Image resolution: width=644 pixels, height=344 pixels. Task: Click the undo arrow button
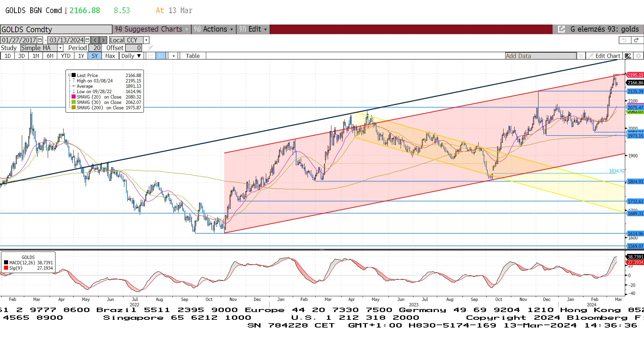coord(624,40)
